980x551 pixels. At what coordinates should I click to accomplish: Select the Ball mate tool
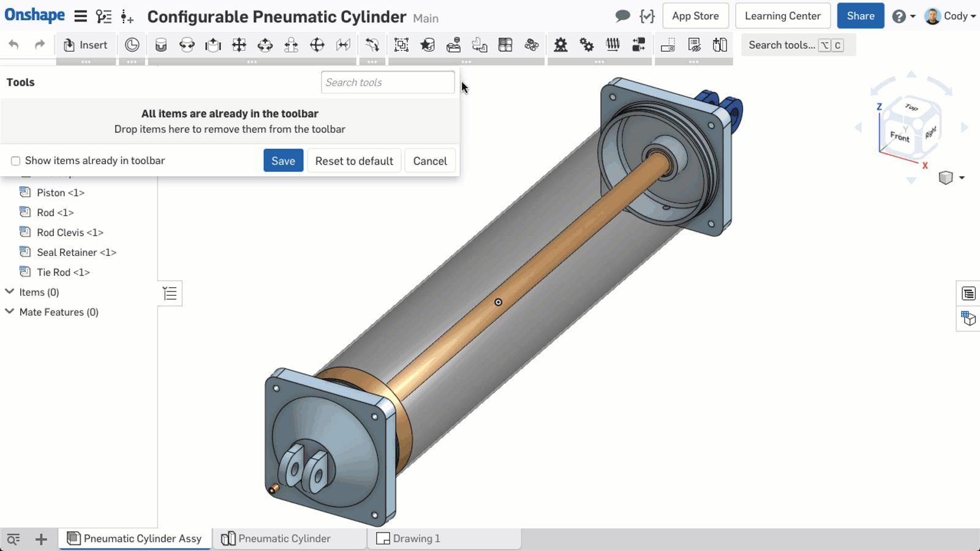[317, 45]
